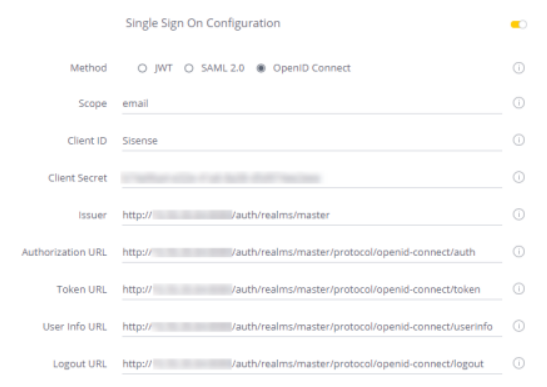The width and height of the screenshot is (547, 387).
Task: Show the Issuer field info icon
Action: (x=518, y=214)
